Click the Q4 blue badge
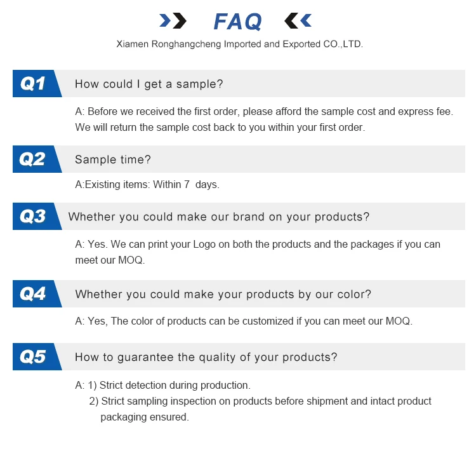This screenshot has height=451, width=476. pyautogui.click(x=36, y=293)
